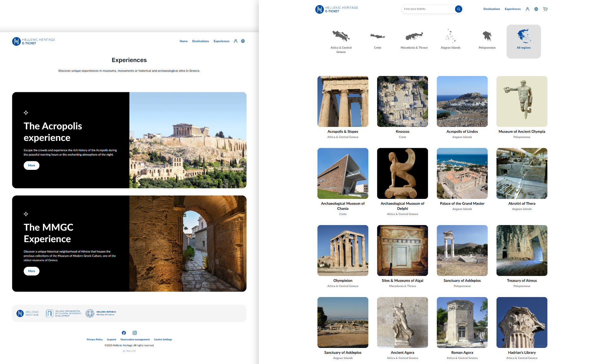
Task: Open the Cookie Settings footer link
Action: tap(163, 340)
